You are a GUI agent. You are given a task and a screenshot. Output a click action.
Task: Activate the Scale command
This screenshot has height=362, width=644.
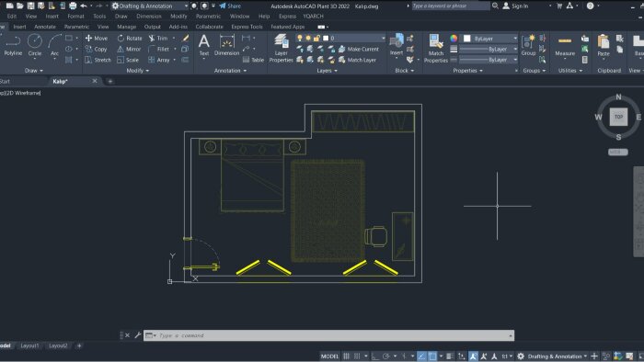coord(128,60)
